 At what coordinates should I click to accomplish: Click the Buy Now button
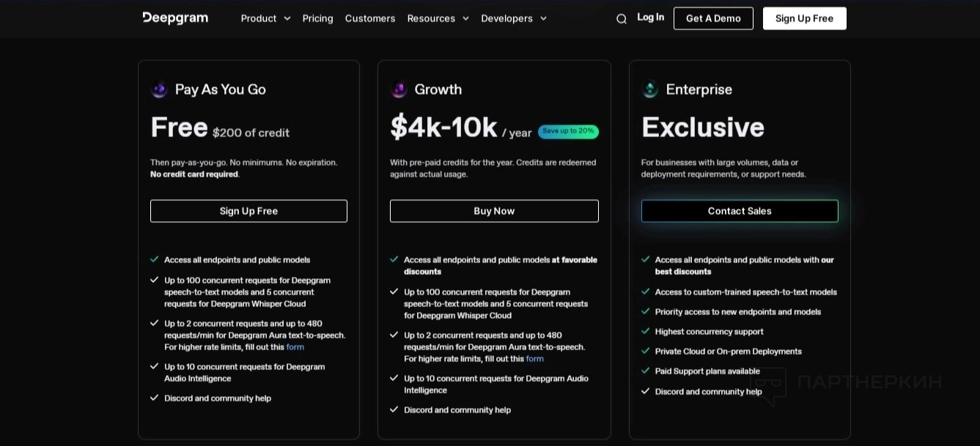click(x=494, y=211)
